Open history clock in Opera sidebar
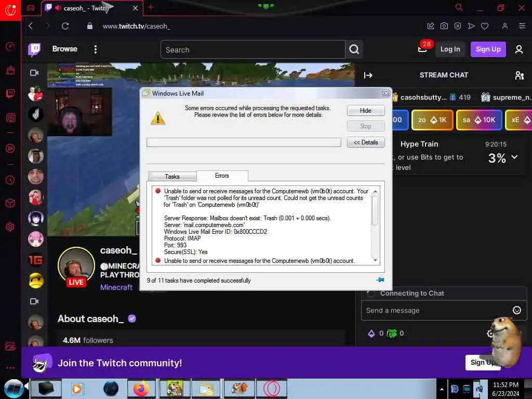Viewport: 532px width, 399px height. [10, 180]
